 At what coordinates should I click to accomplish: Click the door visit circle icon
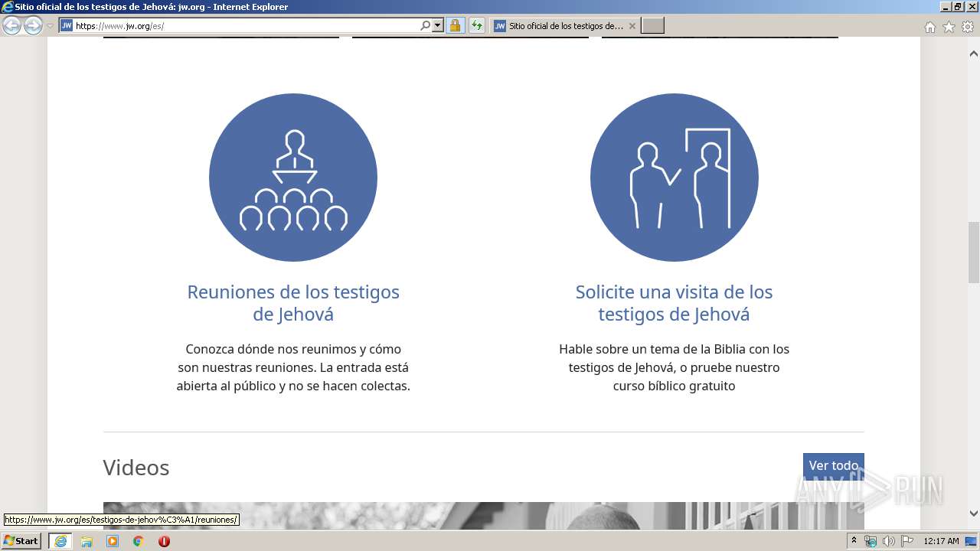click(675, 178)
